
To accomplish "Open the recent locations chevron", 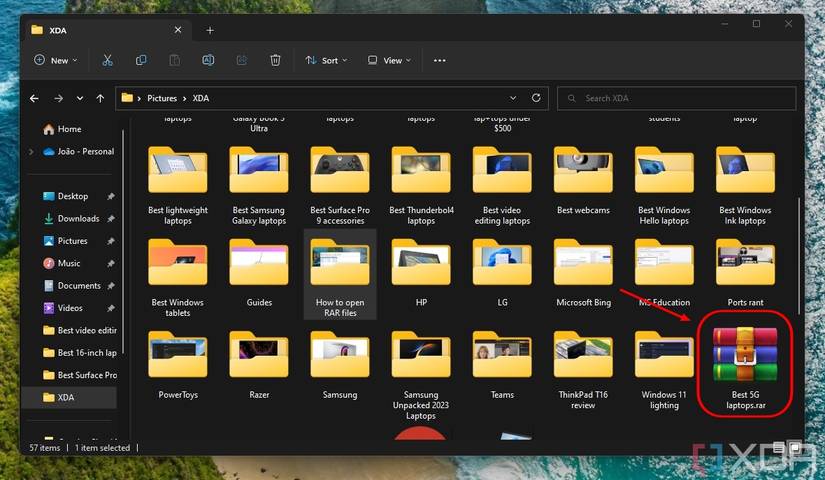I will 79,98.
